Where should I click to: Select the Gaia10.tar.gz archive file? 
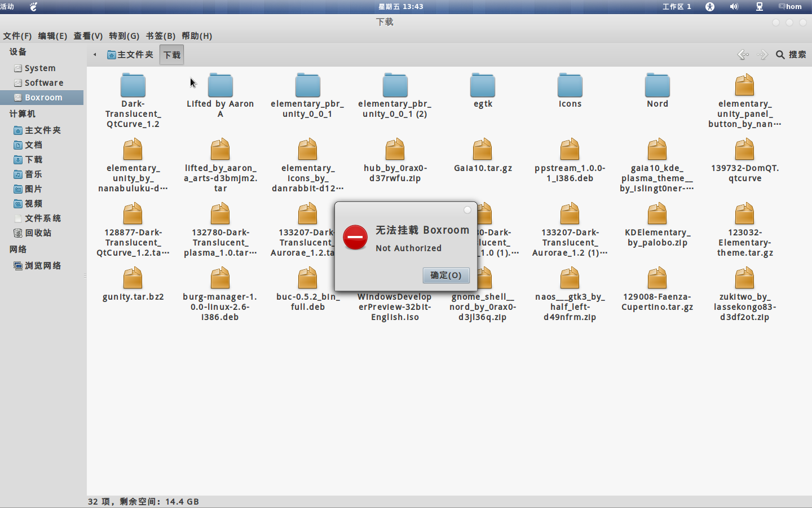click(483, 151)
